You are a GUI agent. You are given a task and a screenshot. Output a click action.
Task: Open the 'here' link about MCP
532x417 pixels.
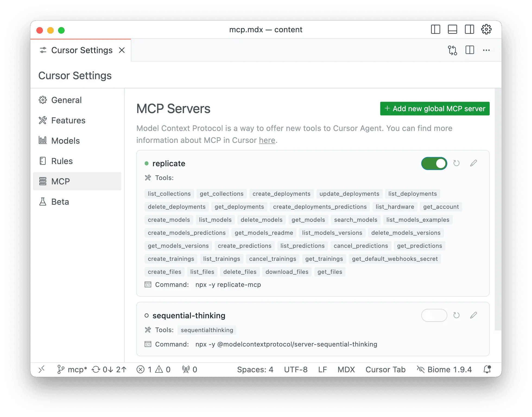pyautogui.click(x=267, y=140)
